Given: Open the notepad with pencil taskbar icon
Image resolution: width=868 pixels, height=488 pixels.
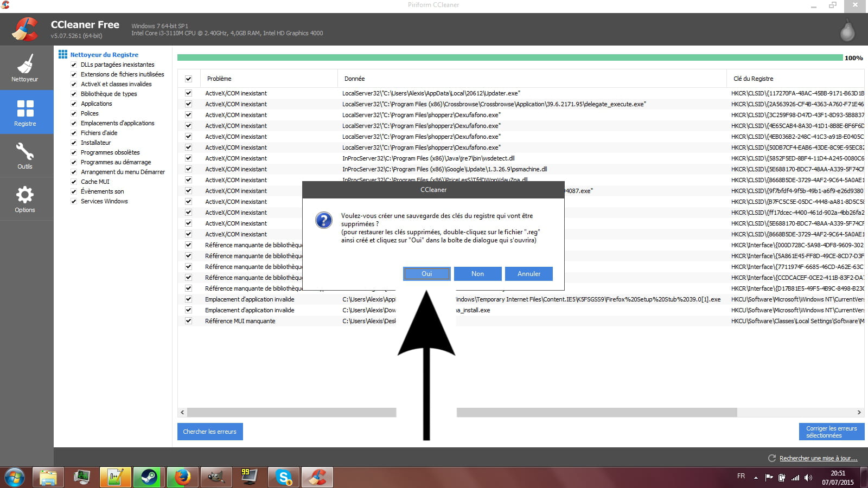Looking at the screenshot, I should (116, 478).
